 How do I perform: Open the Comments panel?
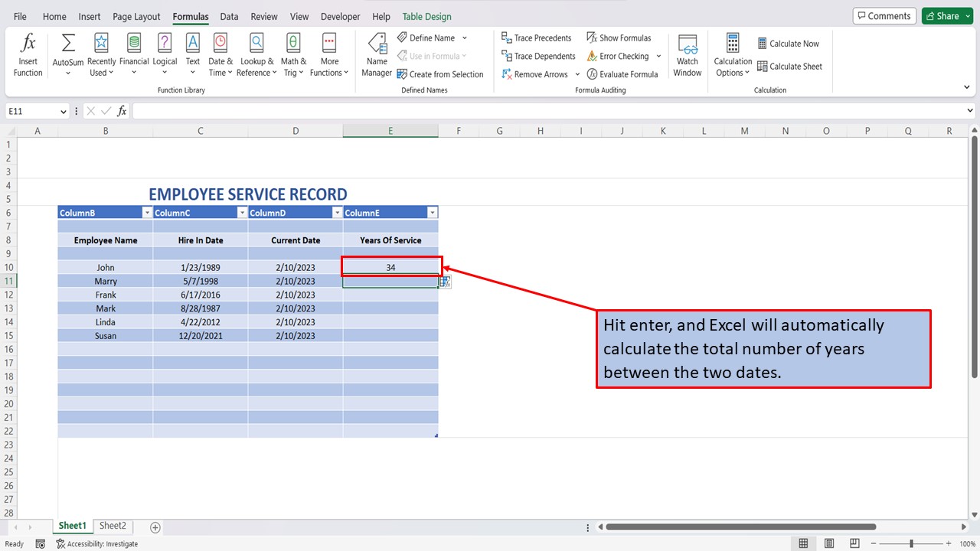[x=884, y=15]
